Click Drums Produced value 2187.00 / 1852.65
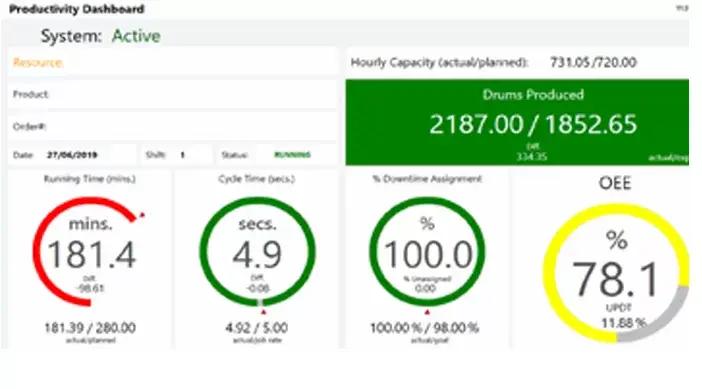This screenshot has height=389, width=702. 533,124
